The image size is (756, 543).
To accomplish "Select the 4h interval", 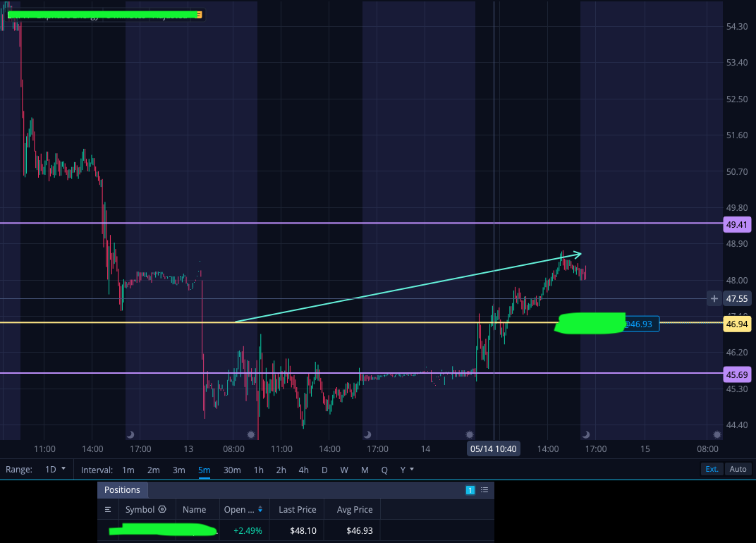I will click(303, 470).
